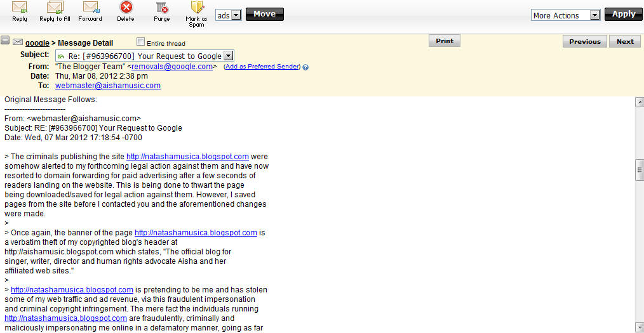Go to the Previous message
This screenshot has width=644, height=333.
click(x=585, y=41)
